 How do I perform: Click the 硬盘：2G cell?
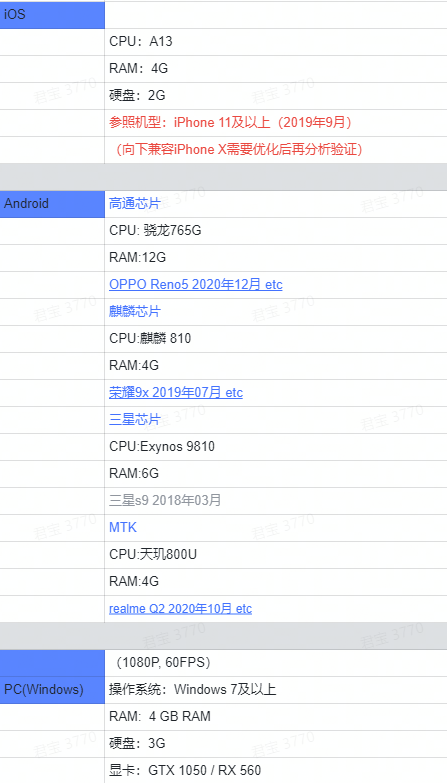(276, 96)
